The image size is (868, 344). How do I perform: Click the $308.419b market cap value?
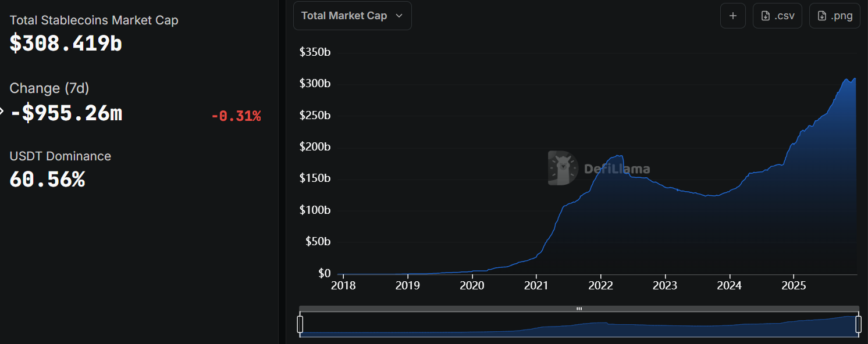(x=66, y=44)
